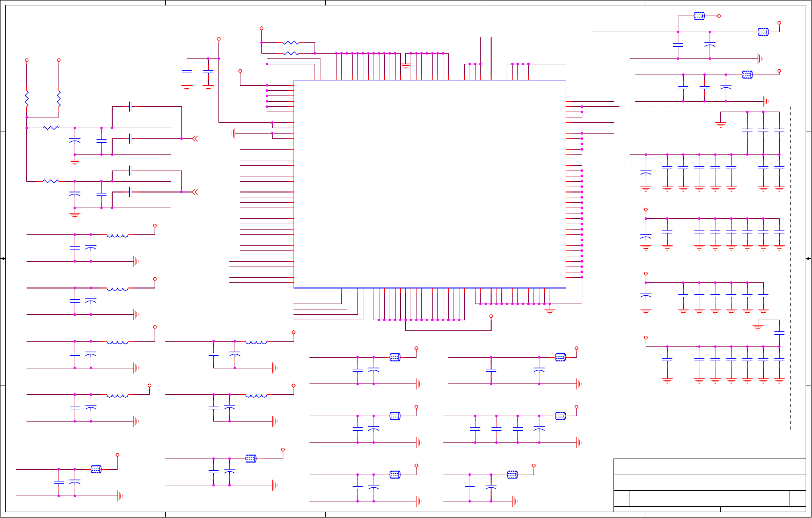The width and height of the screenshot is (812, 518).
Task: Select the large blue-outlined IC symbol
Action: [x=430, y=184]
